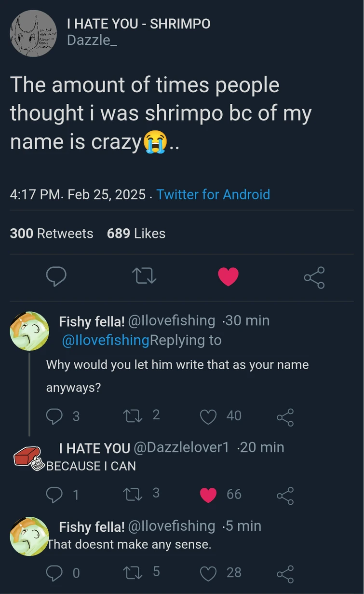Retweet the main shrimpo tweet

pyautogui.click(x=144, y=276)
